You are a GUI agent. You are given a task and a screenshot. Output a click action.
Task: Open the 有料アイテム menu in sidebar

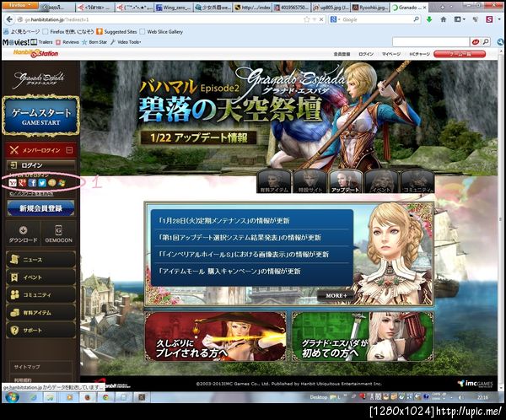41,313
